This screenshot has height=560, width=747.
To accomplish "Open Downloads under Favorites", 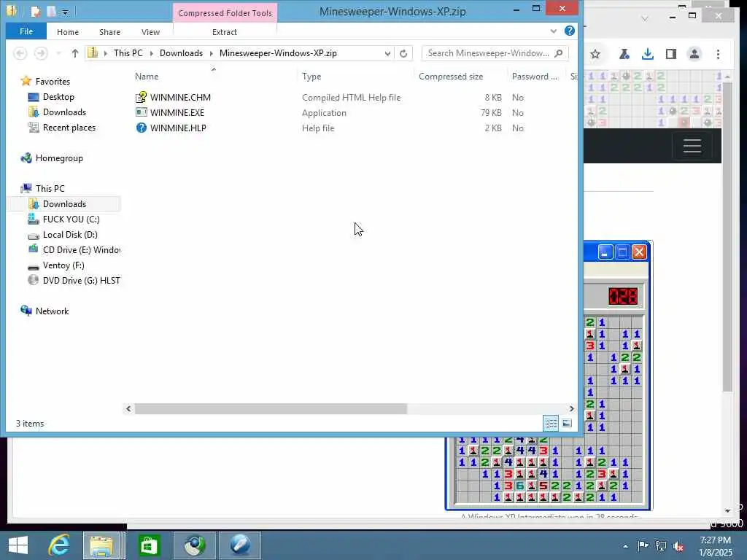I will [64, 112].
